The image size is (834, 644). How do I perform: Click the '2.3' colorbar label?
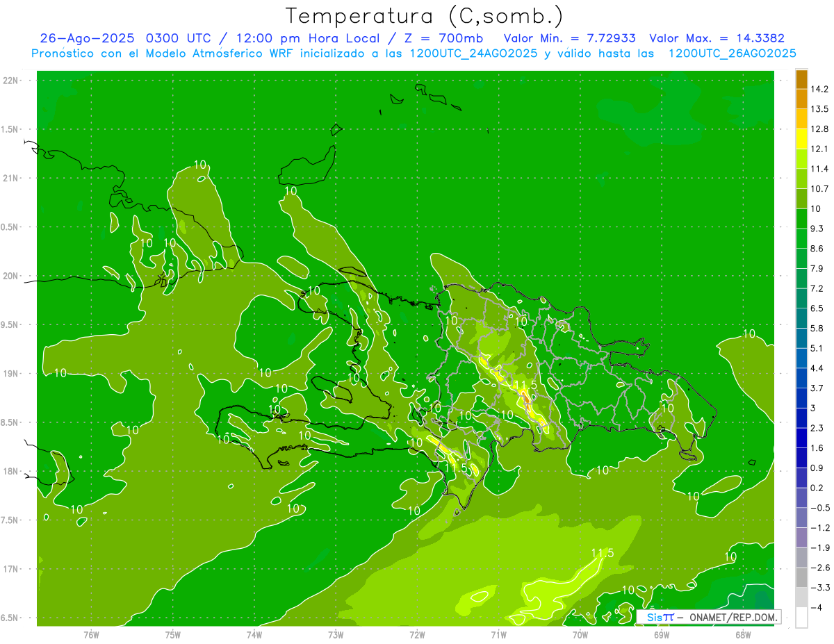click(817, 428)
